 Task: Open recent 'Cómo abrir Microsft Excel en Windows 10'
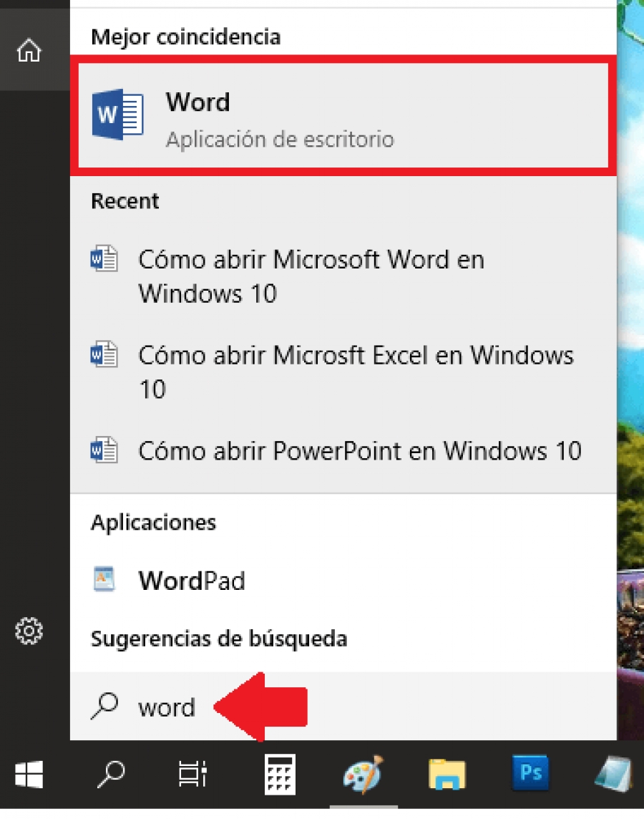[343, 372]
